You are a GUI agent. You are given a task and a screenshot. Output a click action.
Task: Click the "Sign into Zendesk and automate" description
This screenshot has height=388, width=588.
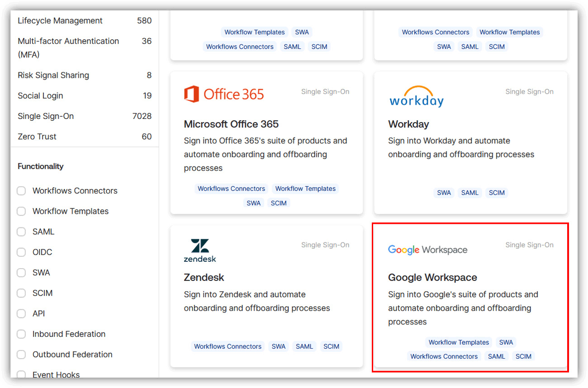tap(257, 301)
